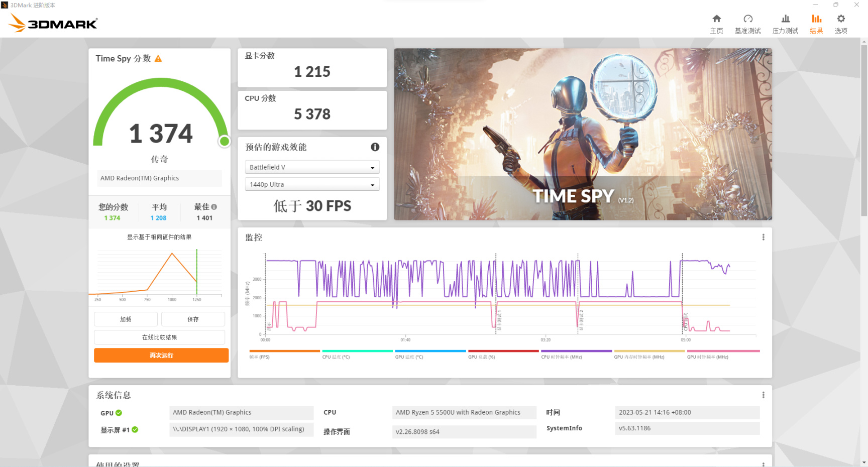Viewport: 868px width, 467px height.
Task: Click the CPU field AMD Ryzen 5 5500U
Action: point(464,412)
